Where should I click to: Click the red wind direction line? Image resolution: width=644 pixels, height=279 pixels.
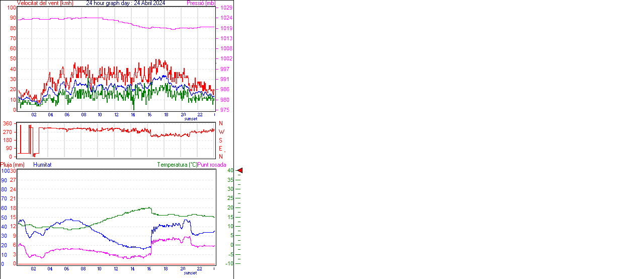point(101,129)
